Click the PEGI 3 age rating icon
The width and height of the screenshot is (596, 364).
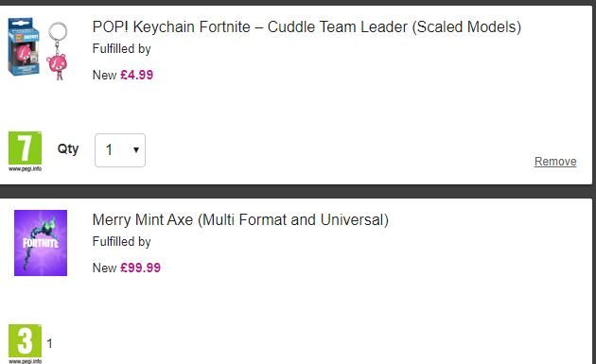(26, 340)
